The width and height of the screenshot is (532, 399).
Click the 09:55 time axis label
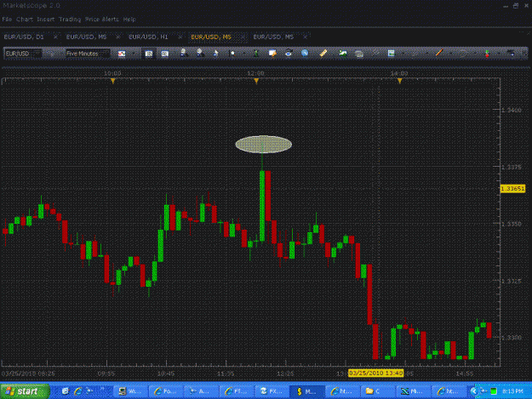tap(106, 373)
